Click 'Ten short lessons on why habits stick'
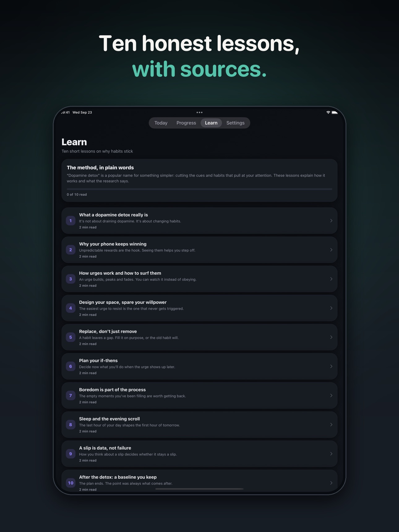399x532 pixels. [97, 151]
